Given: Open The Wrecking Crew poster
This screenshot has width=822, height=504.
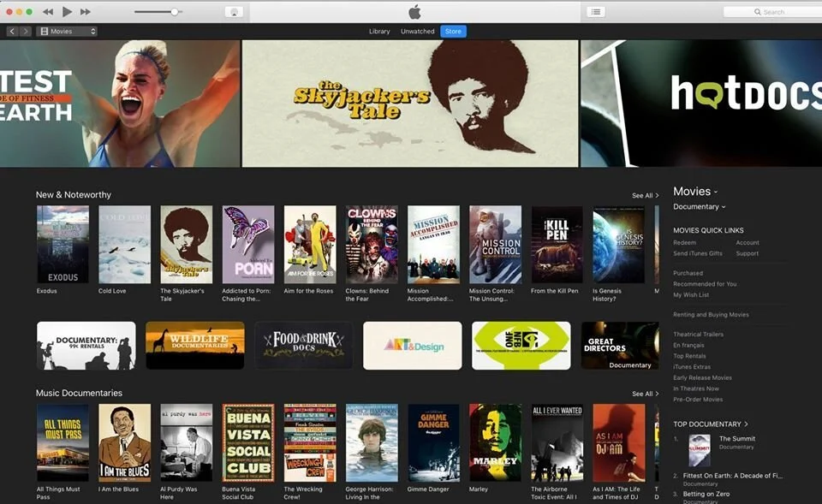Looking at the screenshot, I should point(310,442).
